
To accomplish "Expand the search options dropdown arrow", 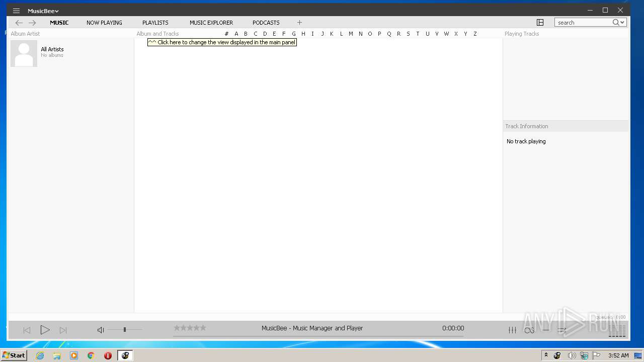I will 623,23.
